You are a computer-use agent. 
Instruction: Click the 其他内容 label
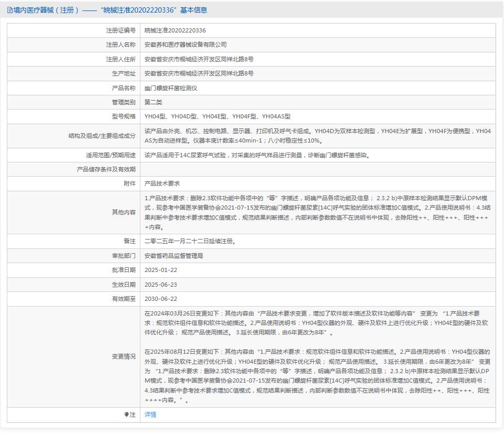tap(124, 212)
